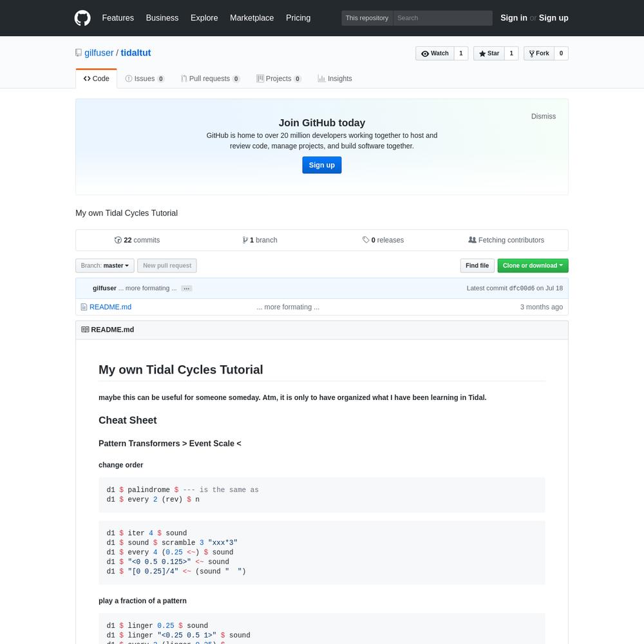Switch to the Code tab
644x644 pixels.
coord(97,79)
